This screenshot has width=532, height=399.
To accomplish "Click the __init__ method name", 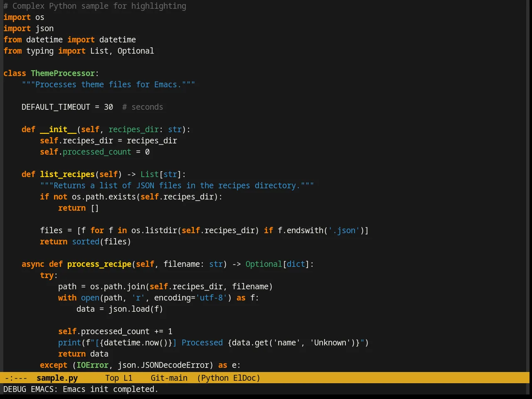I will pos(58,129).
